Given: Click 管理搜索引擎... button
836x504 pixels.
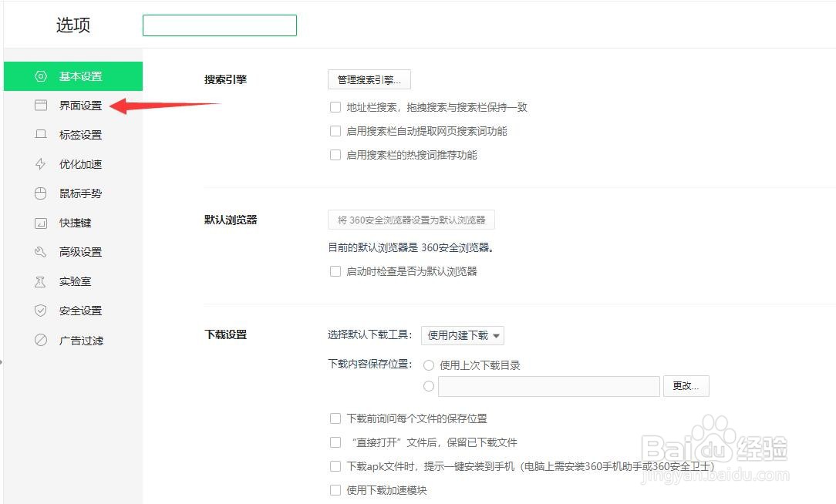Looking at the screenshot, I should (369, 79).
